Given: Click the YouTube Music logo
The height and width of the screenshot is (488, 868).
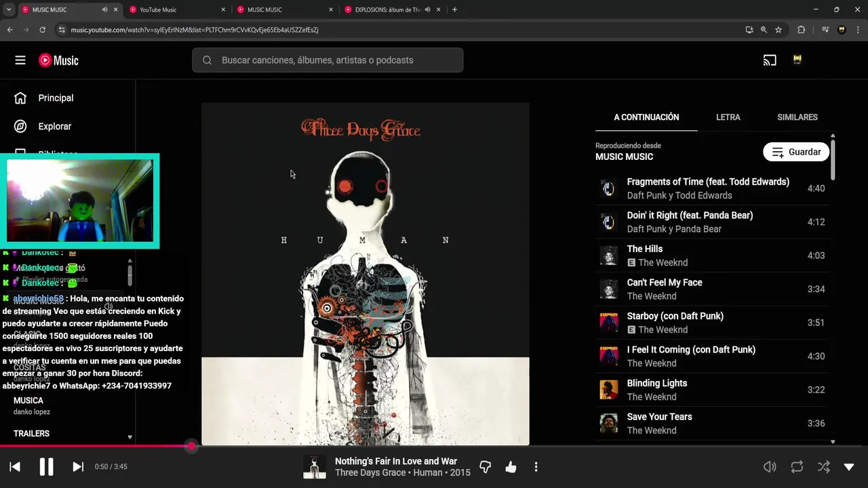Looking at the screenshot, I should [x=58, y=60].
